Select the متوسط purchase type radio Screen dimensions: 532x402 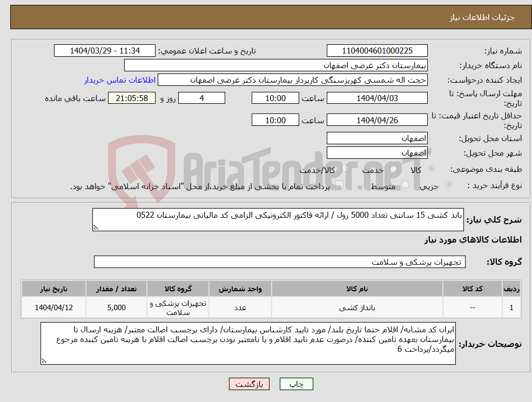click(x=405, y=185)
